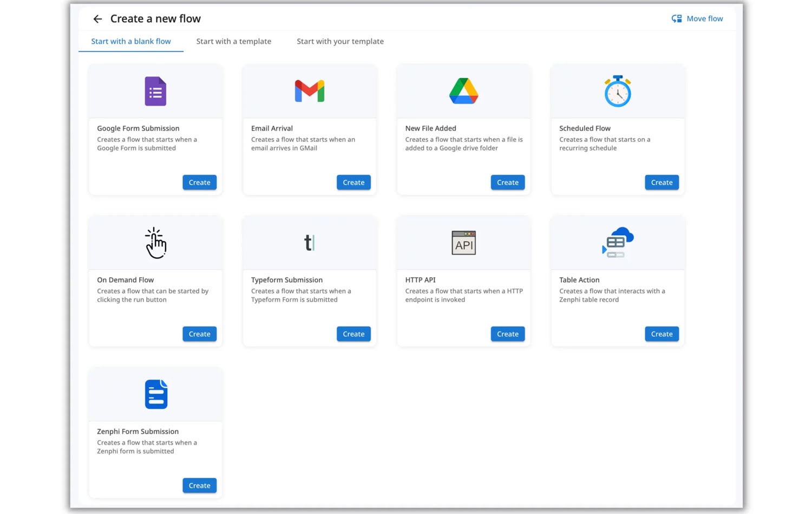Viewport: 812px width, 514px height.
Task: Open the Start with your template tab
Action: click(340, 41)
